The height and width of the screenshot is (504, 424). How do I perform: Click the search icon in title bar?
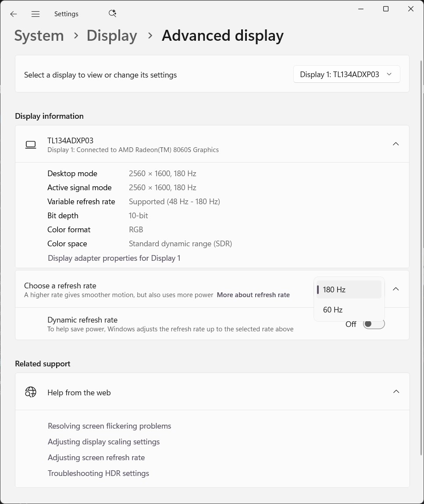point(112,14)
